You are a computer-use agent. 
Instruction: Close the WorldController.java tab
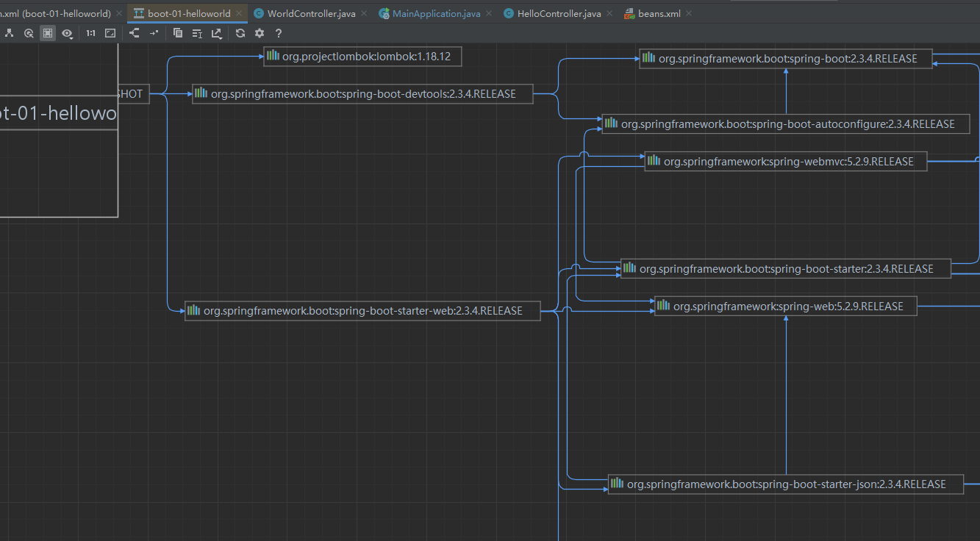[x=364, y=14]
